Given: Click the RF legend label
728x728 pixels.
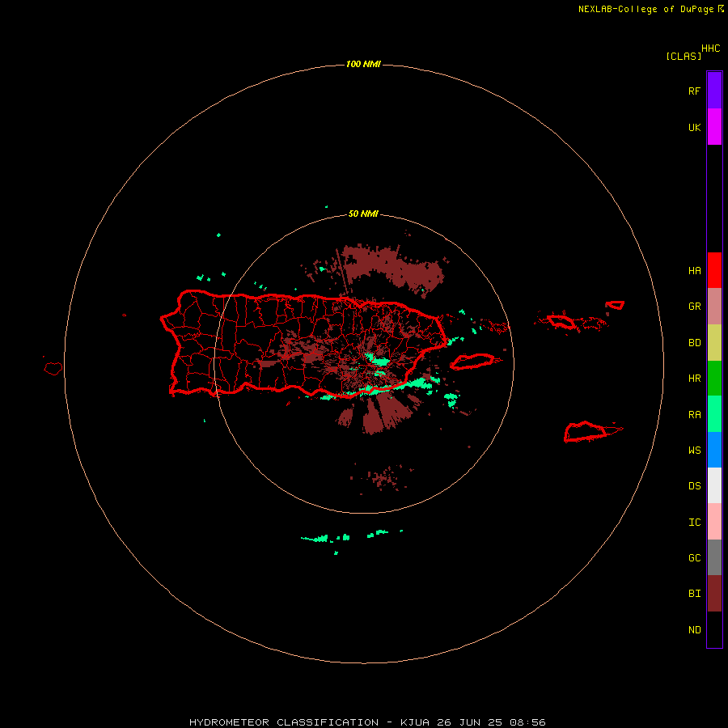Looking at the screenshot, I should click(694, 91).
